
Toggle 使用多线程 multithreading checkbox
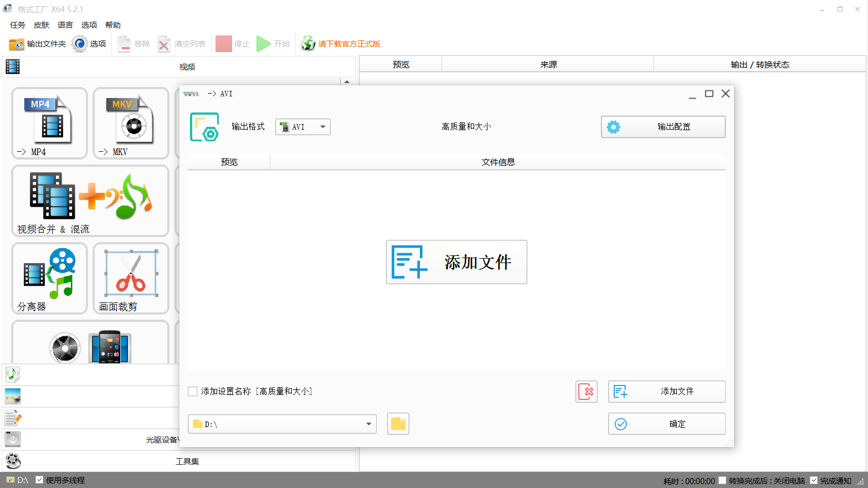coord(39,480)
